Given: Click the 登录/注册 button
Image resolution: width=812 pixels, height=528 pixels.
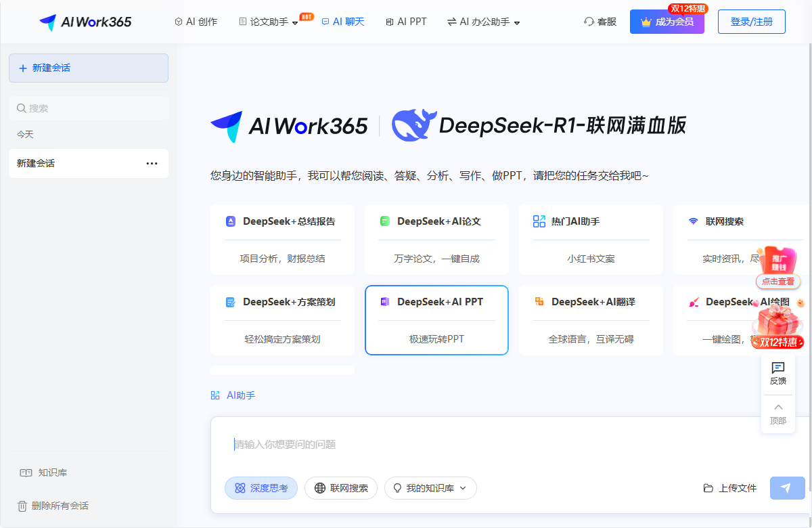Looking at the screenshot, I should click(752, 22).
